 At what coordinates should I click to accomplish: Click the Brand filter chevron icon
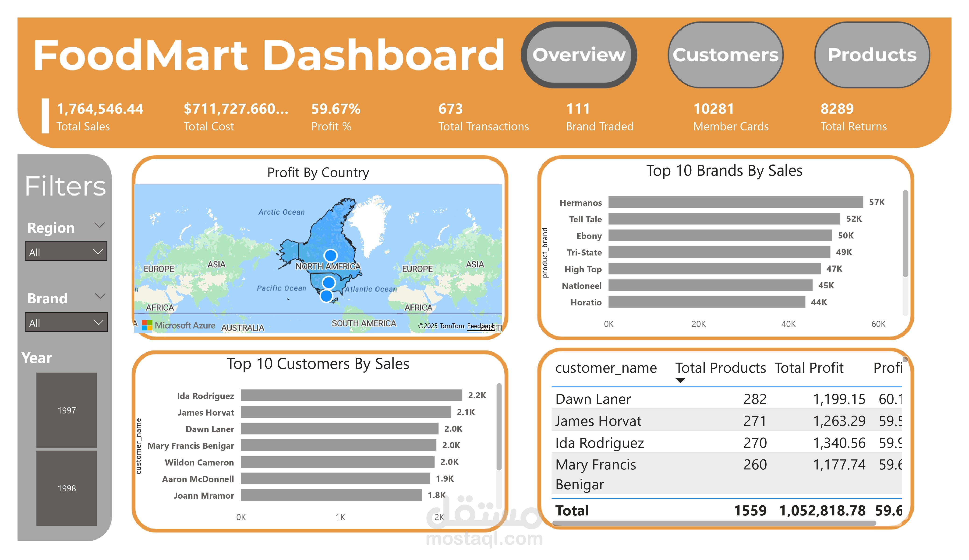99,296
